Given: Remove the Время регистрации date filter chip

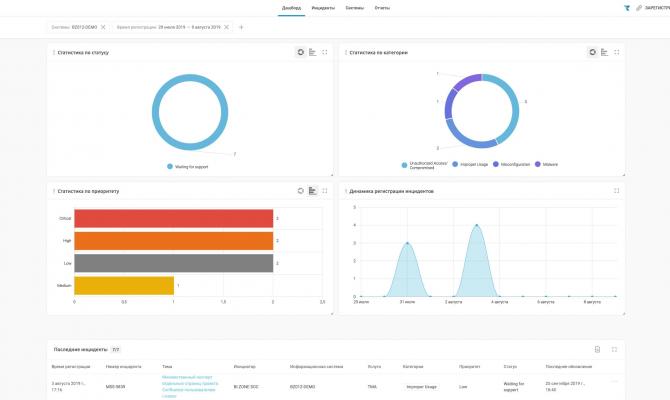Looking at the screenshot, I should click(x=226, y=27).
